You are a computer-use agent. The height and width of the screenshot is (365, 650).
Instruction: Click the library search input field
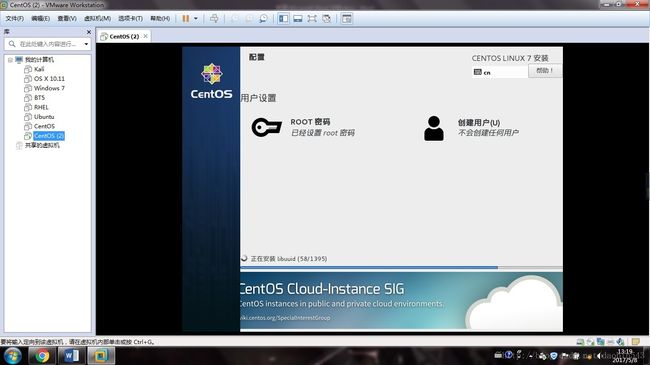pyautogui.click(x=48, y=44)
